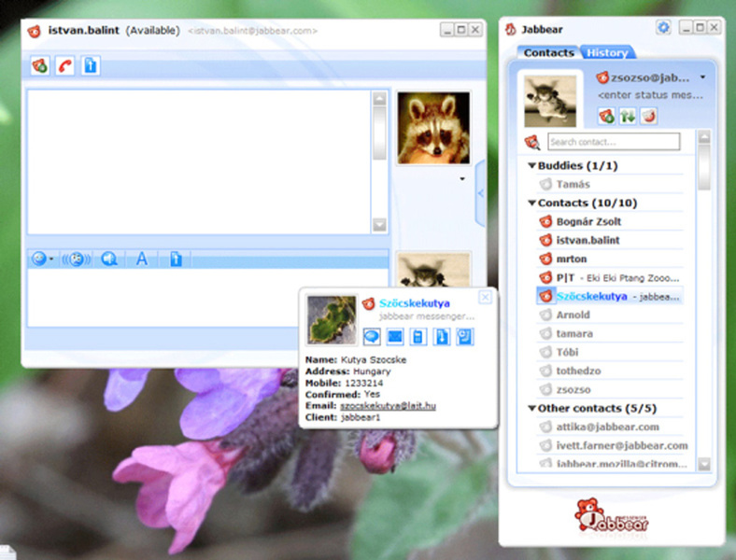
Task: Select contact zsozso in list
Action: pos(610,390)
